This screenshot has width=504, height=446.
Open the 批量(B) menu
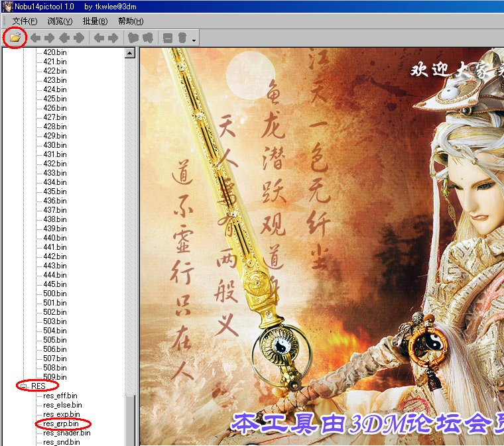[95, 21]
